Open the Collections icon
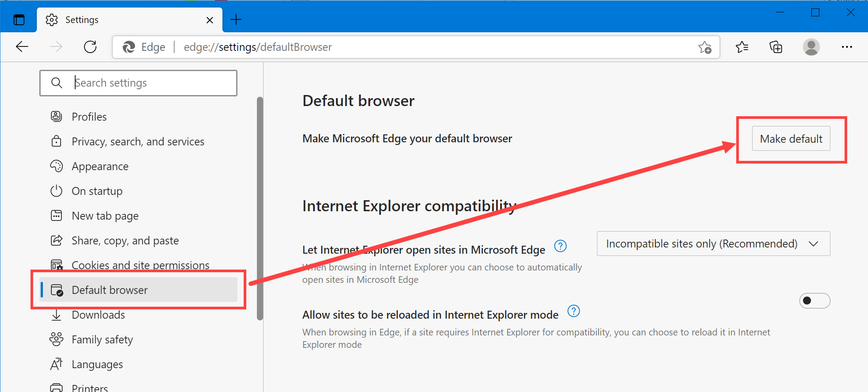868x392 pixels. (x=776, y=47)
